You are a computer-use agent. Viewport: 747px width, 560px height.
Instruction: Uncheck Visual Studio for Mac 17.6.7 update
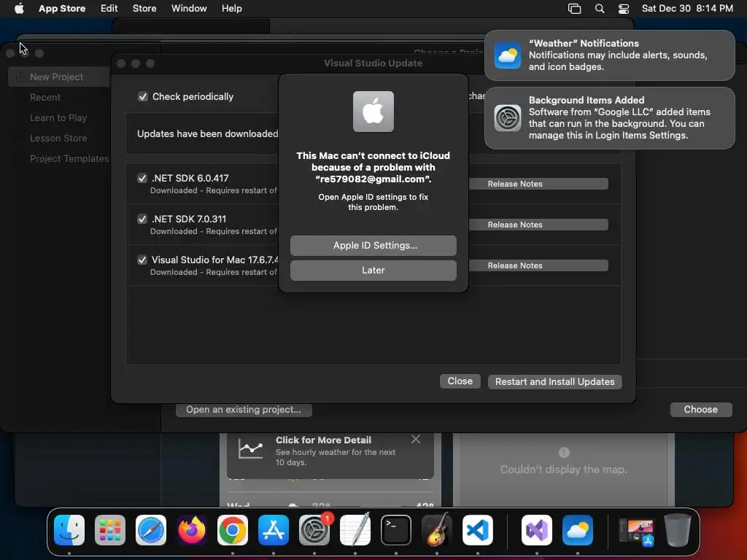142,260
